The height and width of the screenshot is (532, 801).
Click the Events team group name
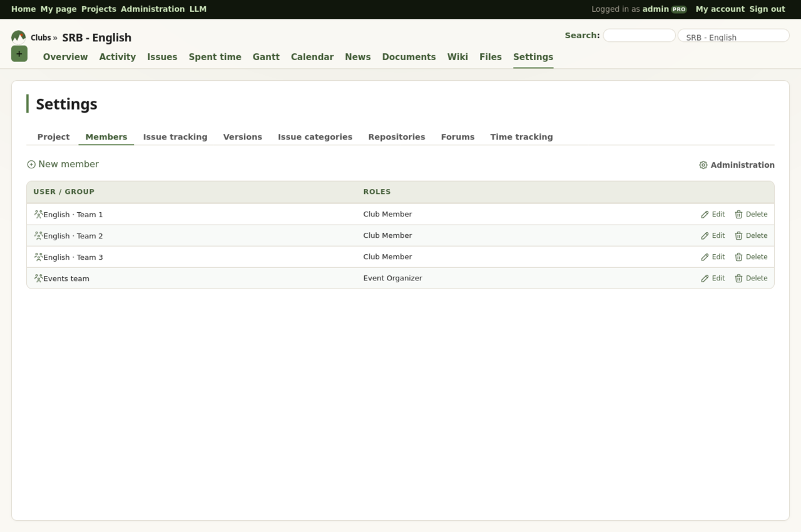pos(66,279)
